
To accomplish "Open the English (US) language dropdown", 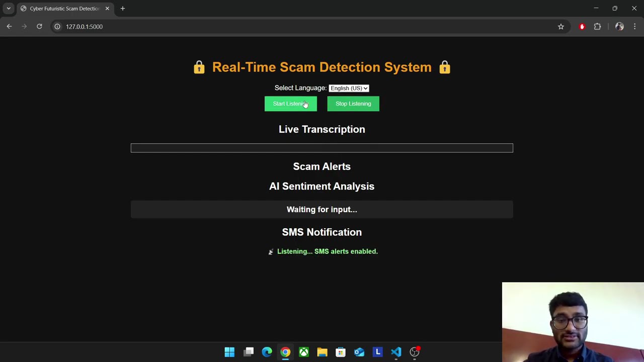I will [349, 88].
